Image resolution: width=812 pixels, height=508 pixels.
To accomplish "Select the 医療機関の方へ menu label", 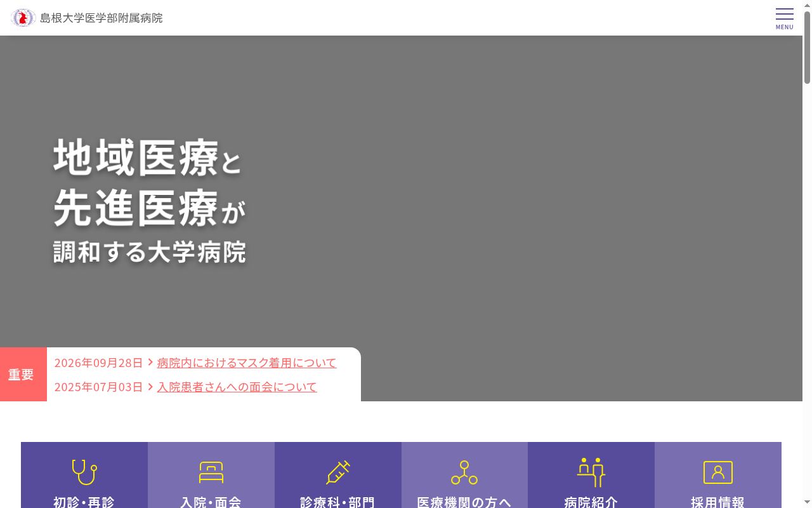I will [464, 502].
